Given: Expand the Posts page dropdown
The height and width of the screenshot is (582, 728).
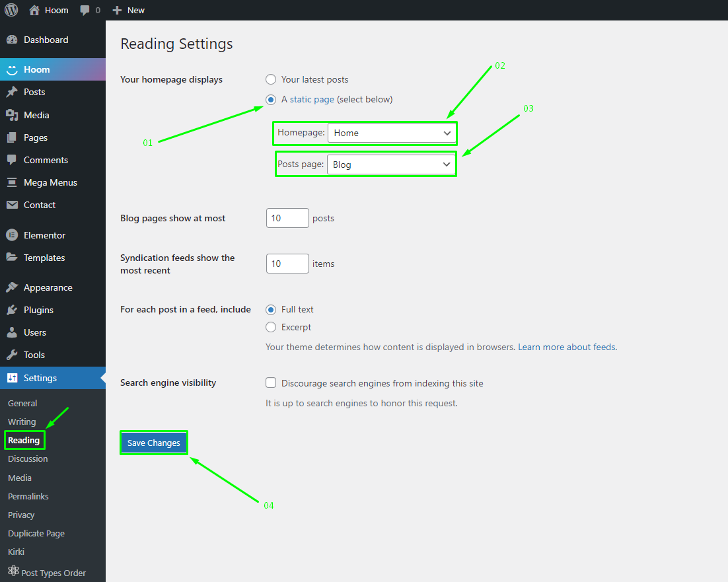Looking at the screenshot, I should click(391, 164).
